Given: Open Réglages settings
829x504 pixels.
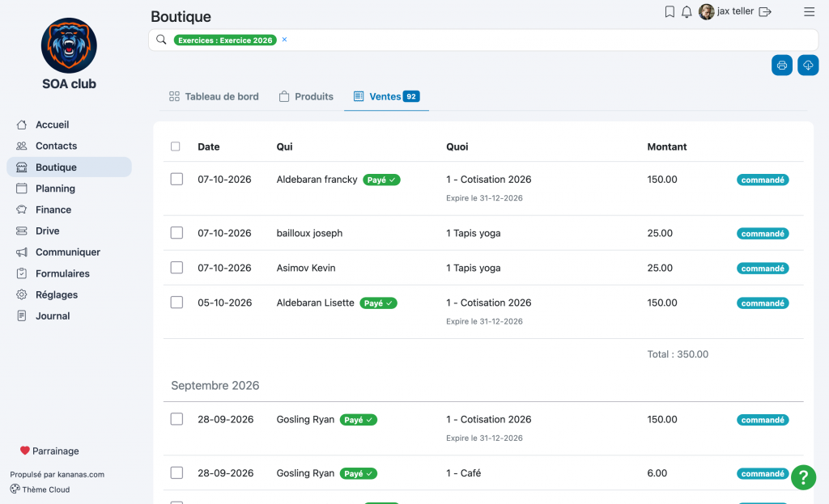Looking at the screenshot, I should point(57,294).
